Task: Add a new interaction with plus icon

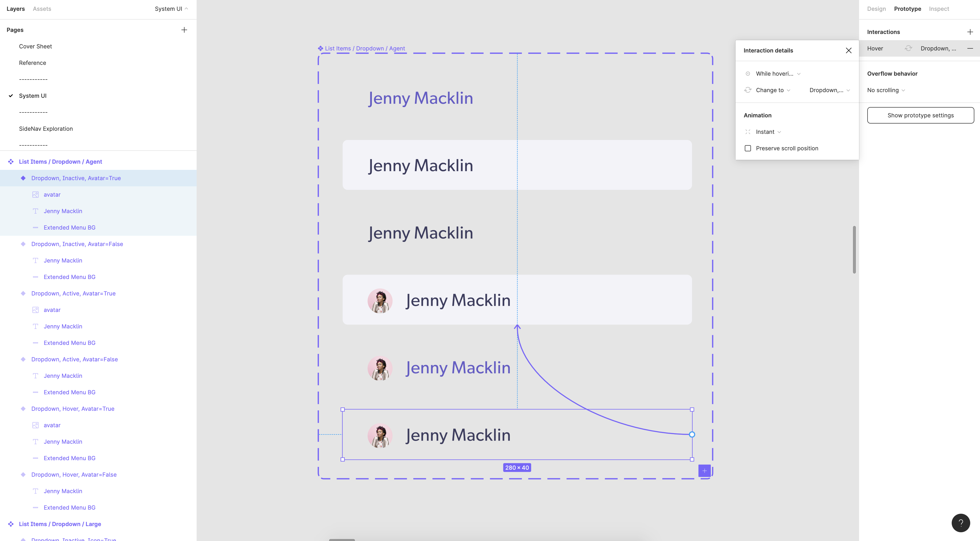Action: (x=970, y=32)
